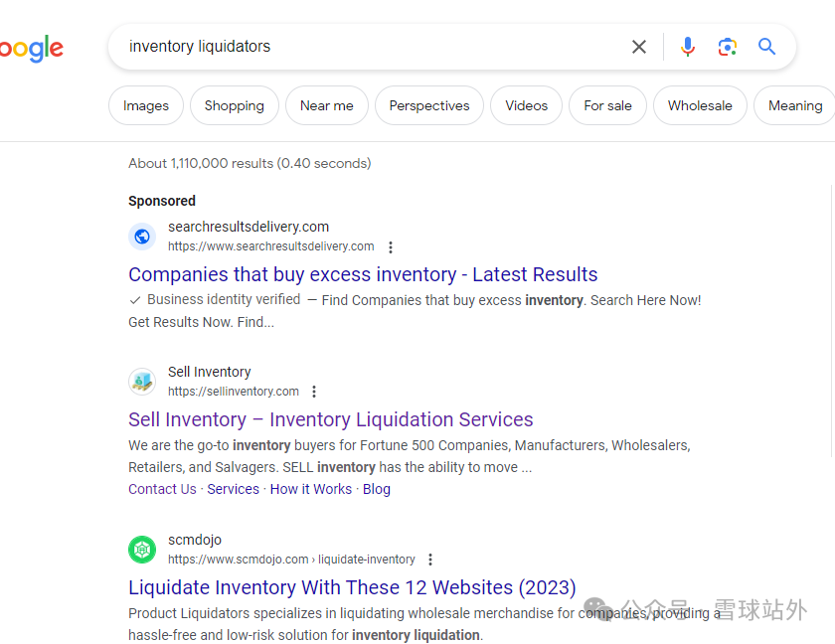Open three-dot menu beside sellinventory.com
Viewport: 835px width, 644px height.
[314, 392]
